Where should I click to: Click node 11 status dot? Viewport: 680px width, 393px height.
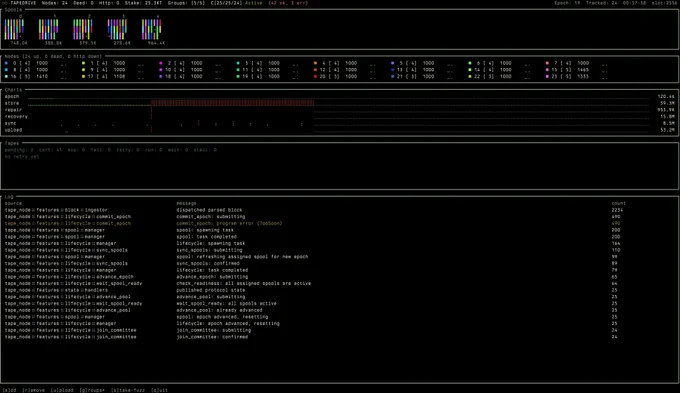point(238,70)
